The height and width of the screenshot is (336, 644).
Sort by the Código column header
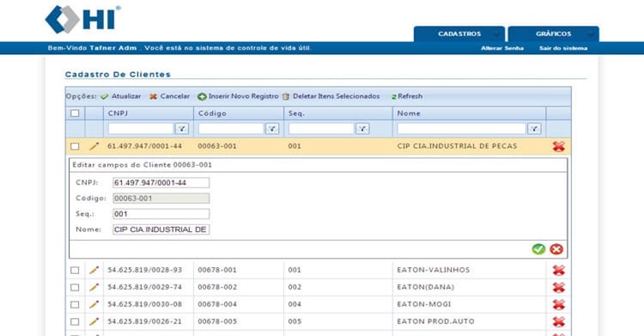[212, 113]
